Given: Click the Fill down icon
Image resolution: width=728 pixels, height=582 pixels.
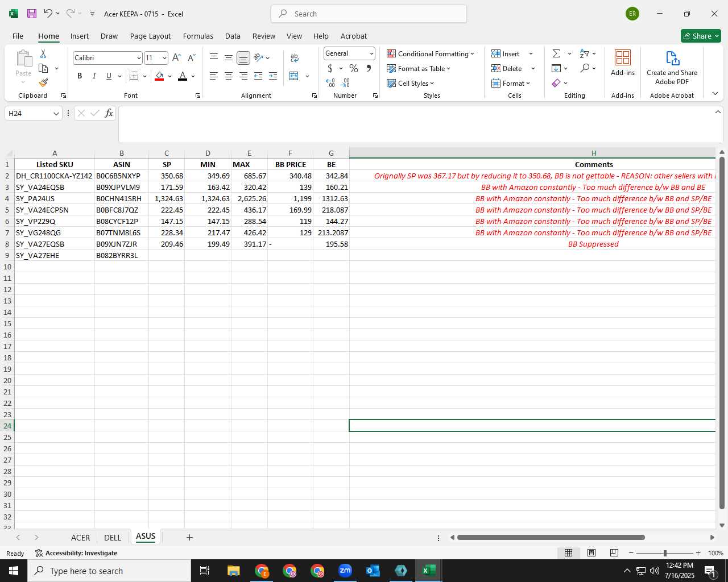Looking at the screenshot, I should click(556, 68).
